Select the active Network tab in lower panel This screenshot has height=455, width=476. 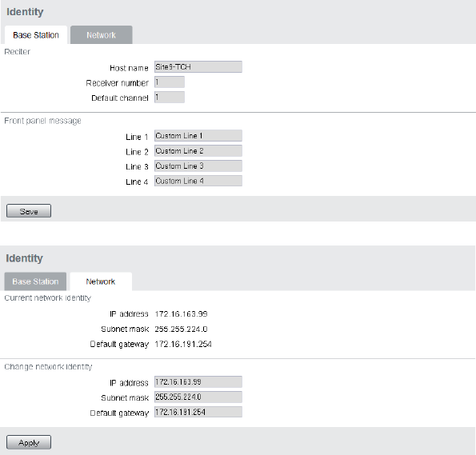pyautogui.click(x=101, y=281)
